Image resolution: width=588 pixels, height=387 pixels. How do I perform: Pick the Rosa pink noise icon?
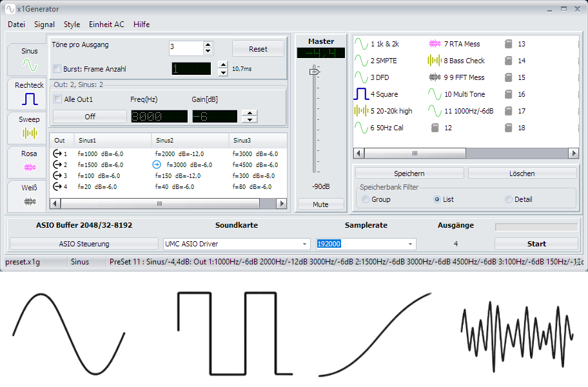(x=30, y=167)
